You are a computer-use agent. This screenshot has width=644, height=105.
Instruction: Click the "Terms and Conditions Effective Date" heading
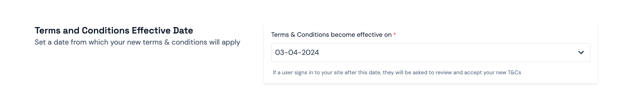[114, 30]
